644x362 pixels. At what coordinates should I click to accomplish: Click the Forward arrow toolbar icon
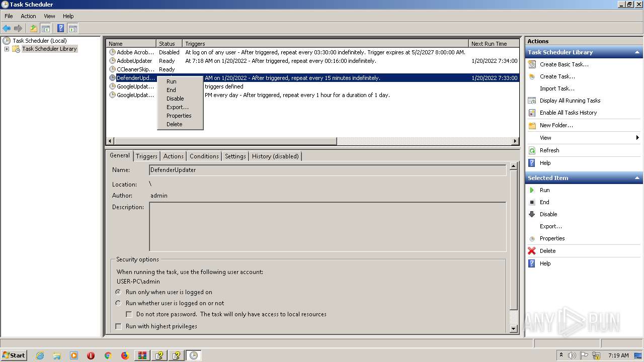(x=18, y=29)
